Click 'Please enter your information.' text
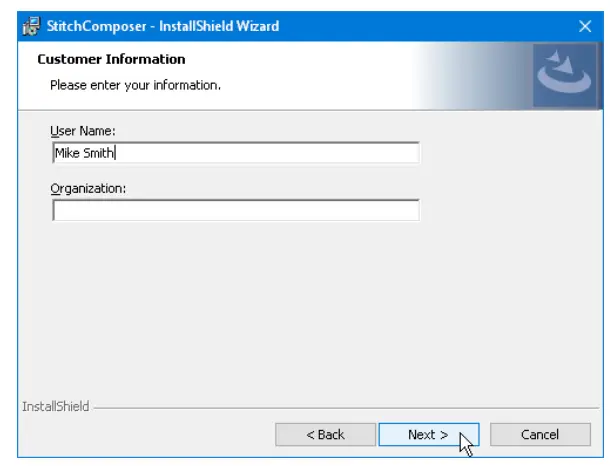Screen dimensions: 610x476 click(x=135, y=85)
